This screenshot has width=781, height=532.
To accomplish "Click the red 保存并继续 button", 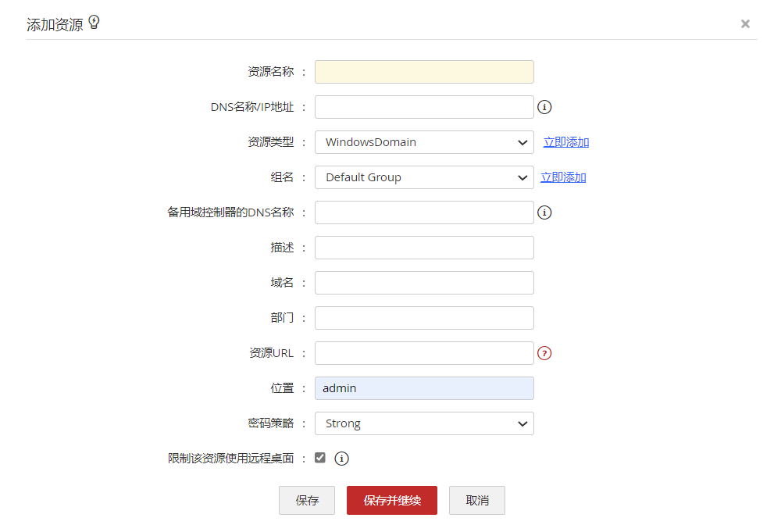I will 392,501.
